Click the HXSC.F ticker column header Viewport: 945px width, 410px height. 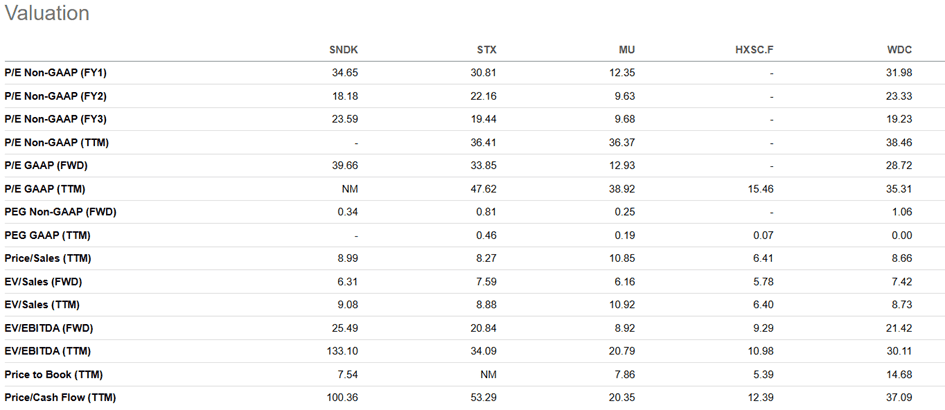[x=754, y=50]
